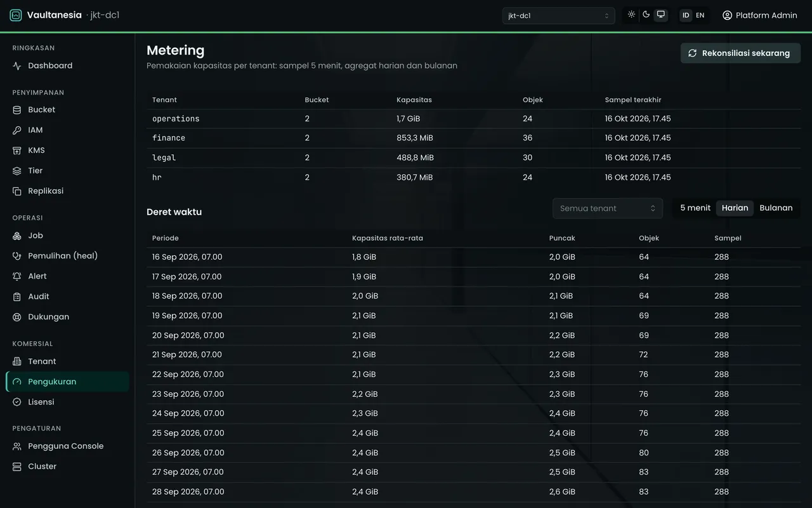Image resolution: width=812 pixels, height=508 pixels.
Task: Select the system theme monitor toggle
Action: pos(661,15)
